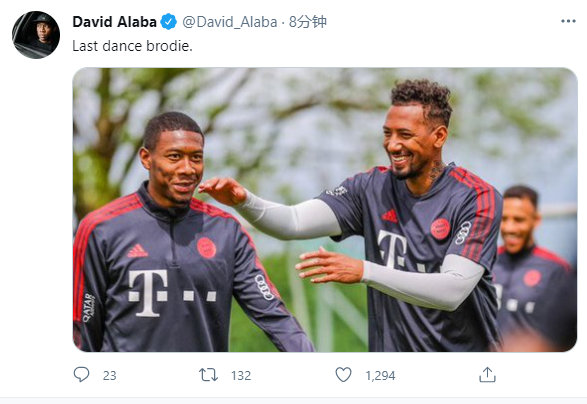Image resolution: width=587 pixels, height=404 pixels.
Task: Click the 8分钟 timestamp
Action: point(308,22)
